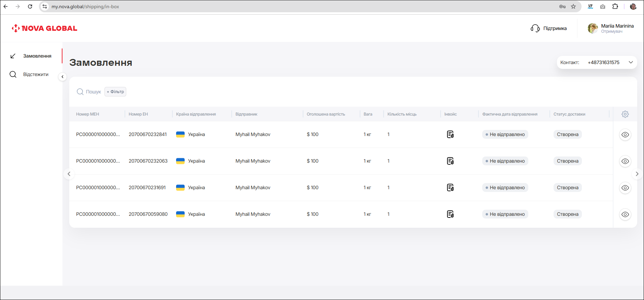Viewport: 644px width, 300px height.
Task: Click the Статус доставки column header
Action: (x=569, y=114)
